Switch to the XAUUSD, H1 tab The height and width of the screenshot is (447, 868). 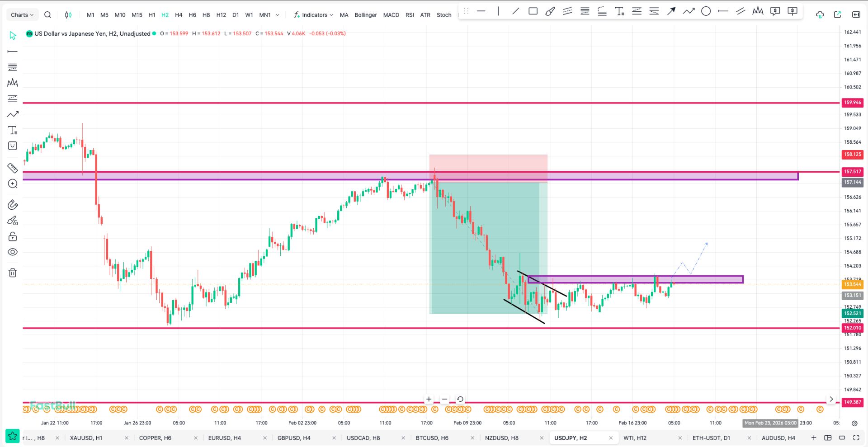(86, 438)
